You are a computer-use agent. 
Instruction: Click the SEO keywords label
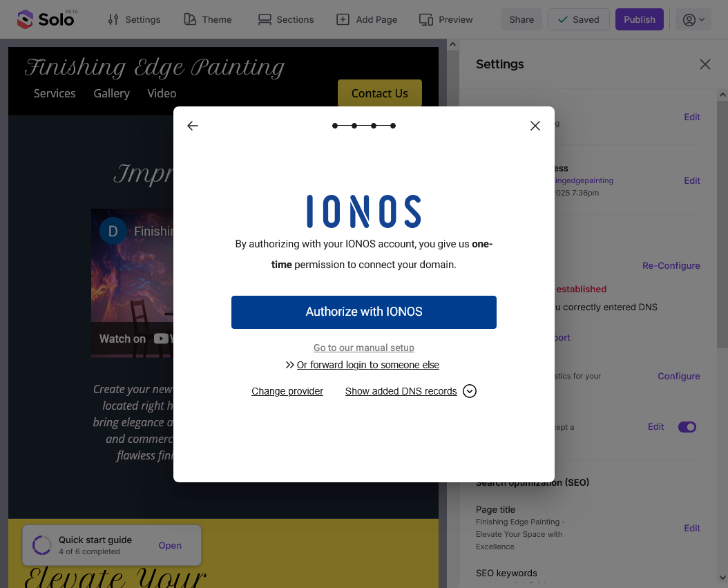click(x=506, y=573)
